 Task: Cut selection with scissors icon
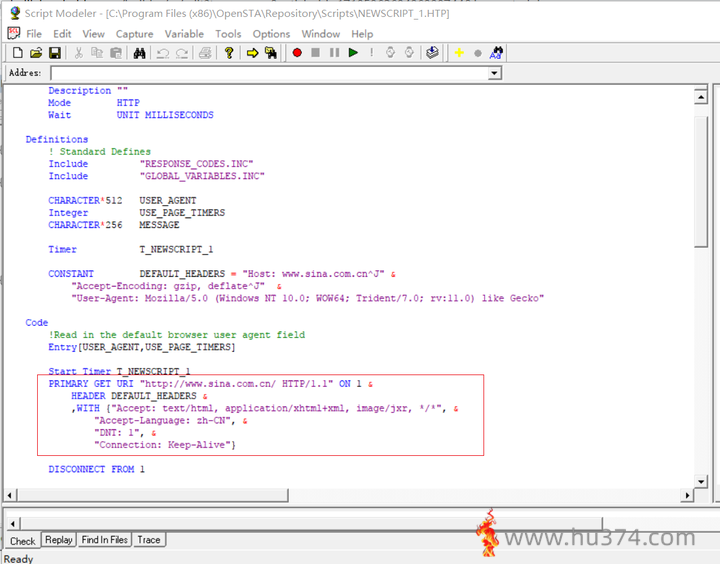(x=79, y=53)
